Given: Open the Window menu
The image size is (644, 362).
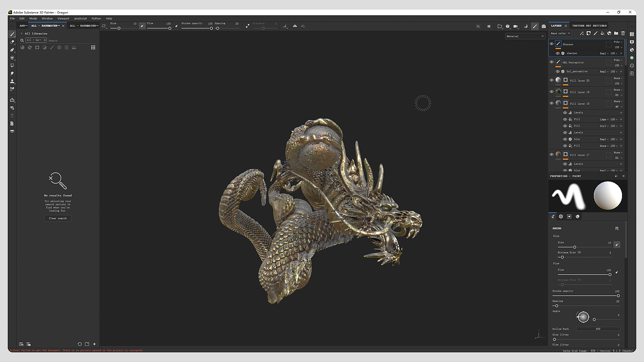Looking at the screenshot, I should [47, 19].
